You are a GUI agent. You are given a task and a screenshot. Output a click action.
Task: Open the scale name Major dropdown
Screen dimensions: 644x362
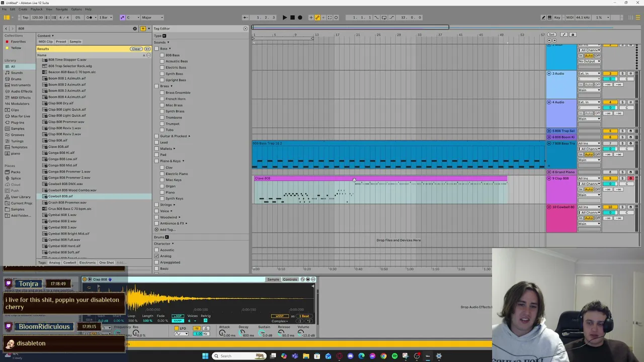click(x=152, y=18)
